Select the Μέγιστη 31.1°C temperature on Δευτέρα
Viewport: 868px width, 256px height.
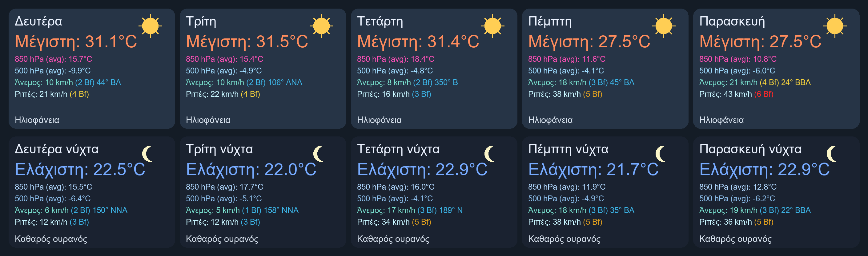point(76,42)
